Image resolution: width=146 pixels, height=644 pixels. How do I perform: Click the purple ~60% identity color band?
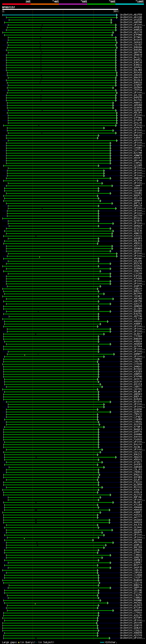click(73, 4)
